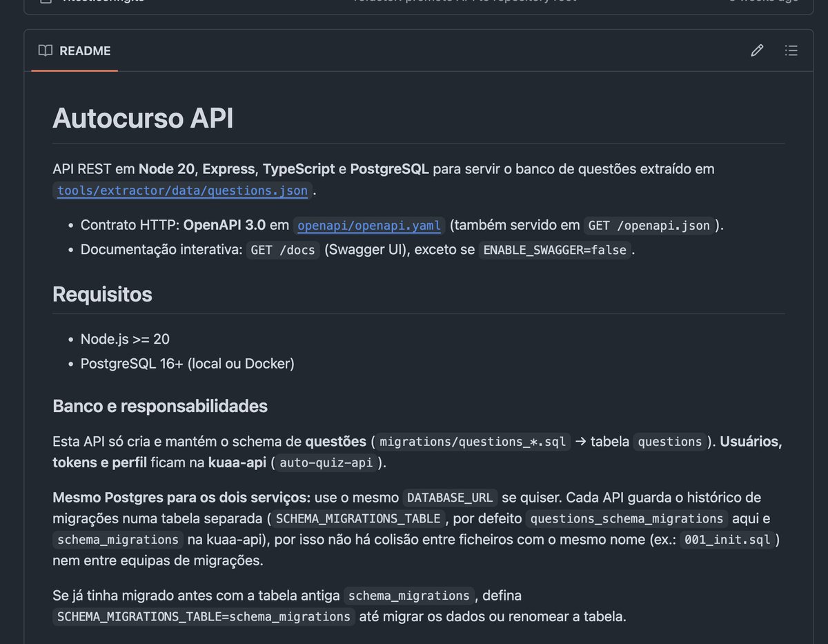Image resolution: width=828 pixels, height=644 pixels.
Task: Click the SCHEMA_MIGRATIONS_TABLE=schema_migrations snippet
Action: (x=202, y=617)
